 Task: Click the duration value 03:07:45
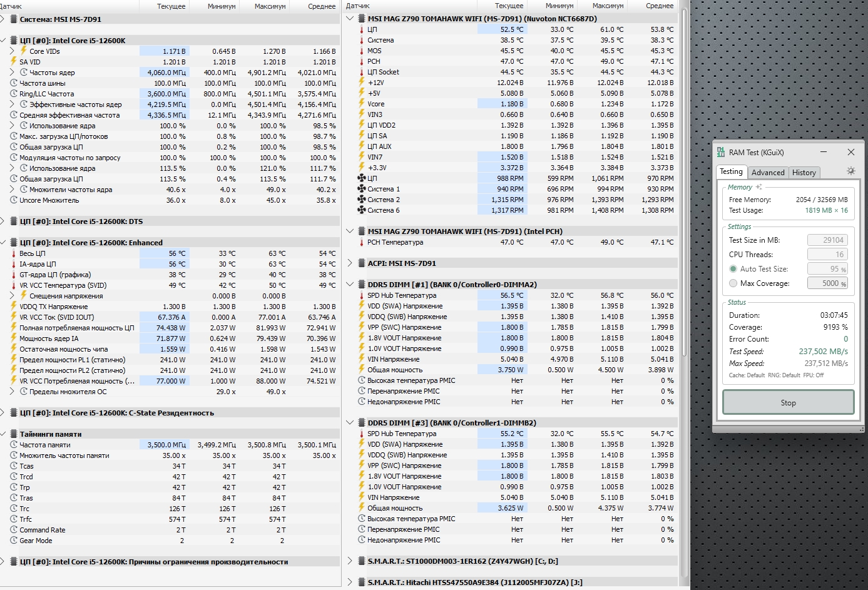point(834,315)
